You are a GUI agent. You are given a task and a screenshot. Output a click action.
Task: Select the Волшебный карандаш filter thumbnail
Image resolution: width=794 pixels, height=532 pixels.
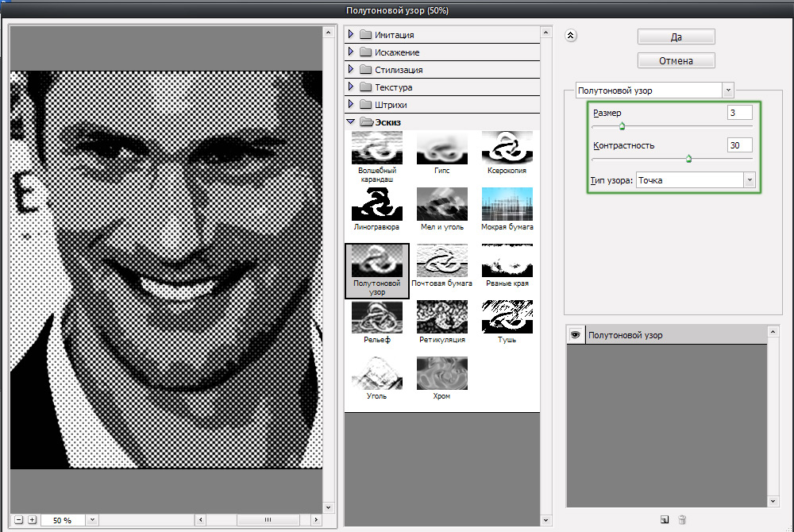pos(377,148)
